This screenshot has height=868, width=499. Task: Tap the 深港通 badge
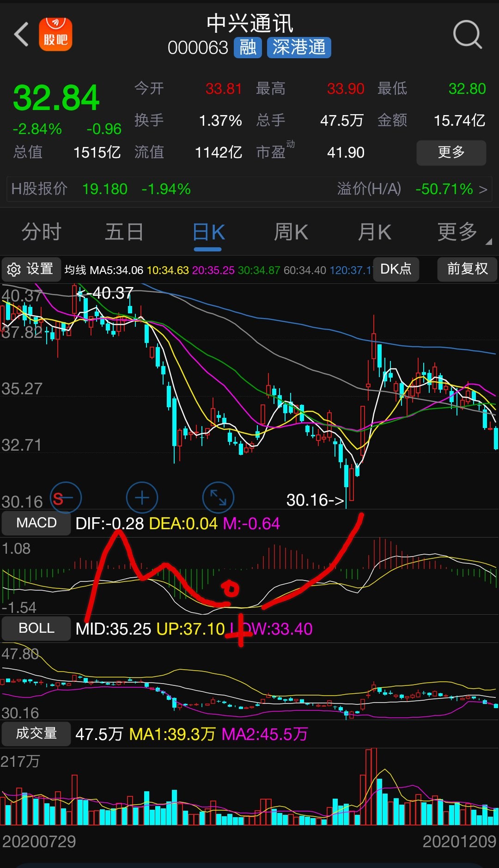click(299, 48)
